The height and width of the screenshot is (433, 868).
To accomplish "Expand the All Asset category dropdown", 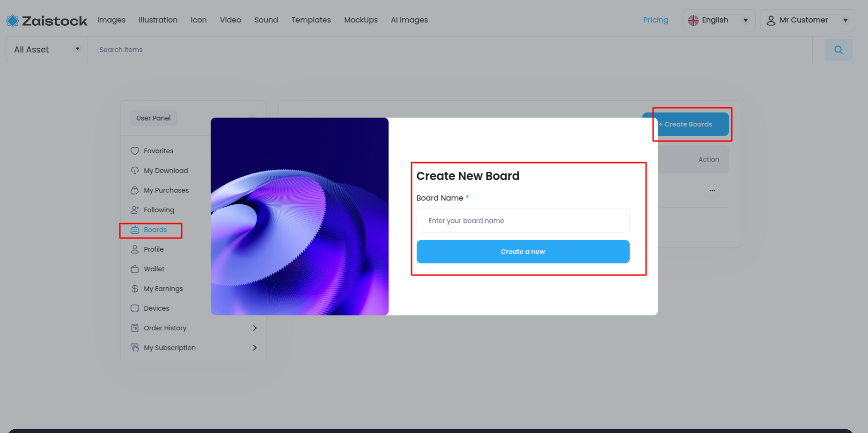I will coord(47,50).
